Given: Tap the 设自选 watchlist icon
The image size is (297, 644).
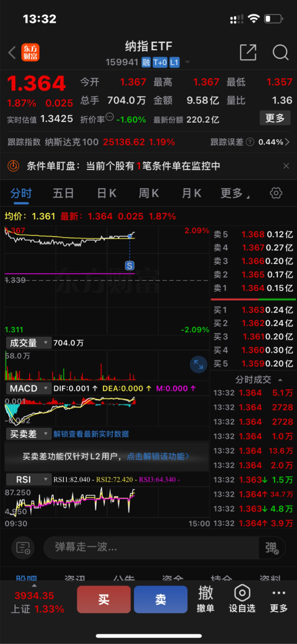Looking at the screenshot, I should (x=242, y=599).
